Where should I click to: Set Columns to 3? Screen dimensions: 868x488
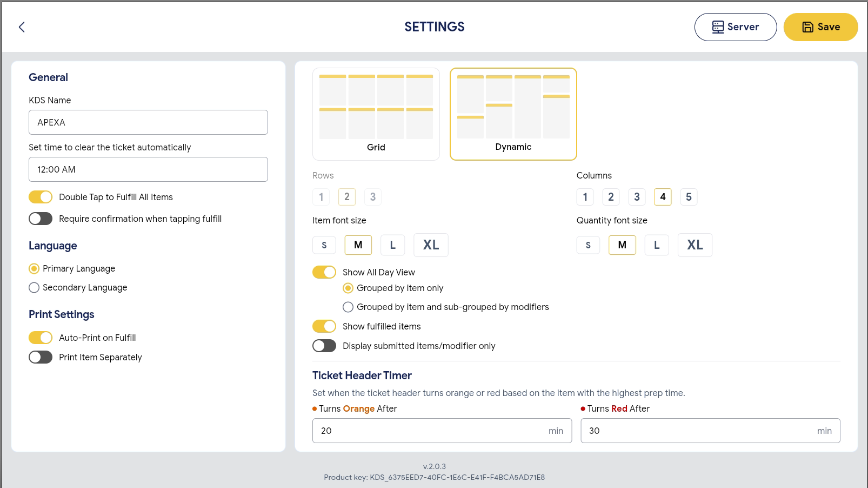(x=637, y=197)
